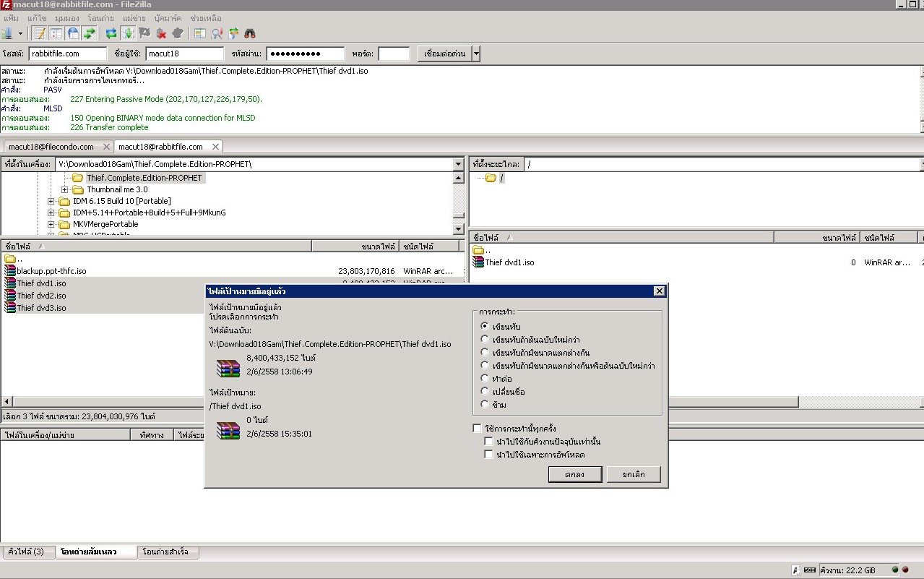Open the โอนถ่าย menu
Image resolution: width=924 pixels, height=579 pixels.
[101, 17]
